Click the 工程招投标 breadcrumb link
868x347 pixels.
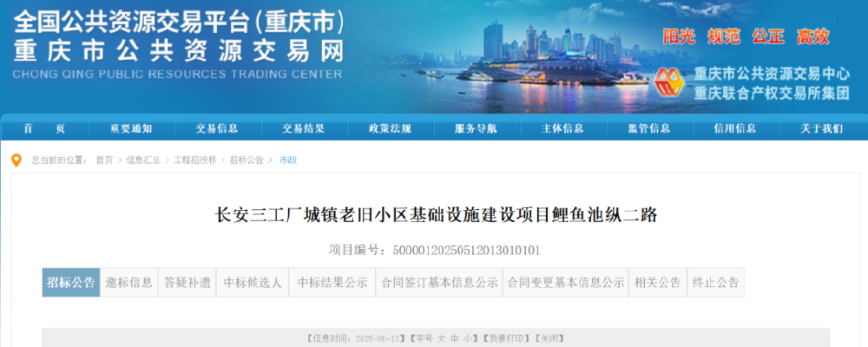tap(194, 160)
